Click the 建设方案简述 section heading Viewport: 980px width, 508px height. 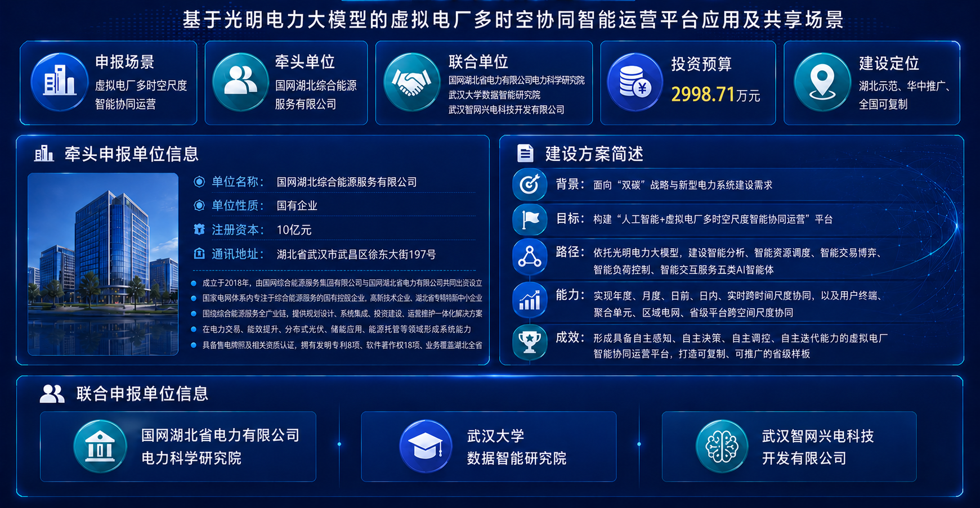594,154
